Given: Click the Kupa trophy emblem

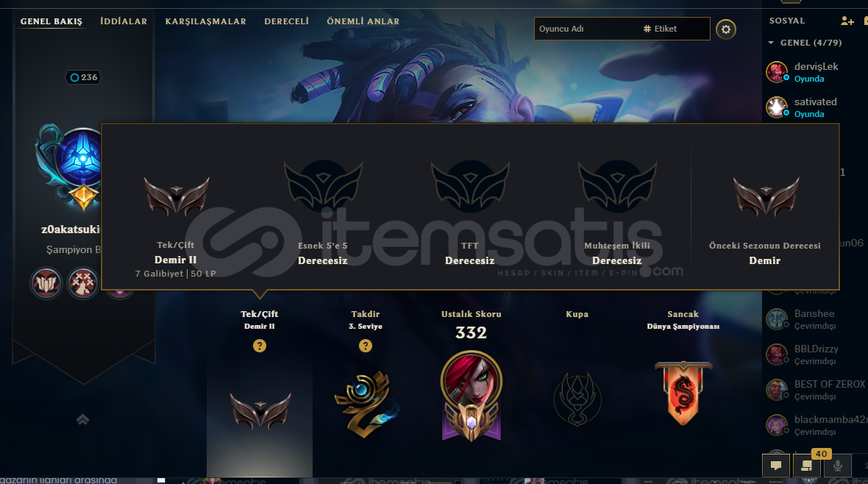Looking at the screenshot, I should 577,399.
